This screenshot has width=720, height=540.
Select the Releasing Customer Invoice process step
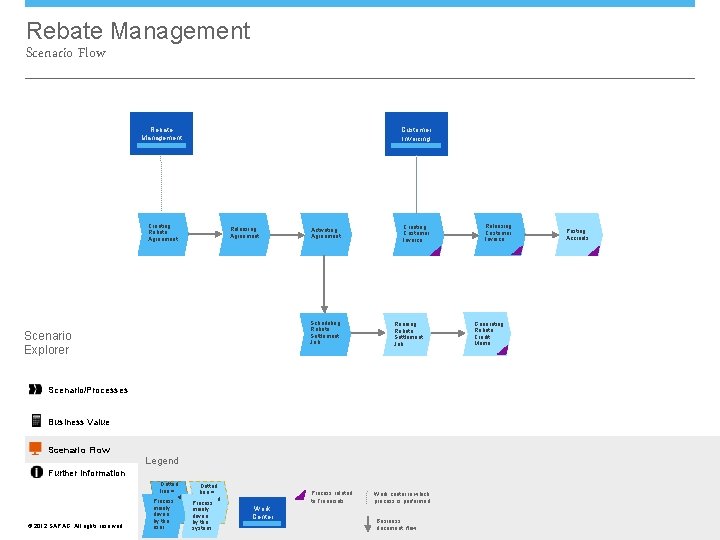pos(499,234)
